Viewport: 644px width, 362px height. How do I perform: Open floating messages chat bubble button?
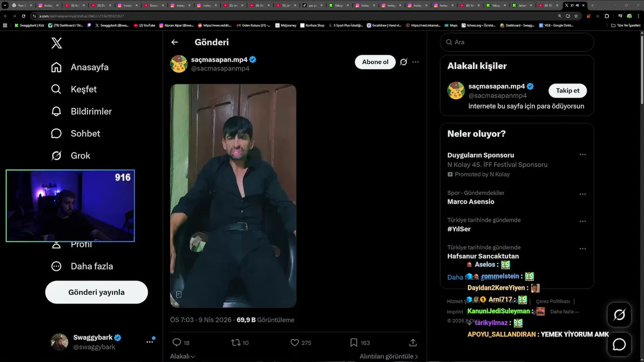tap(619, 344)
